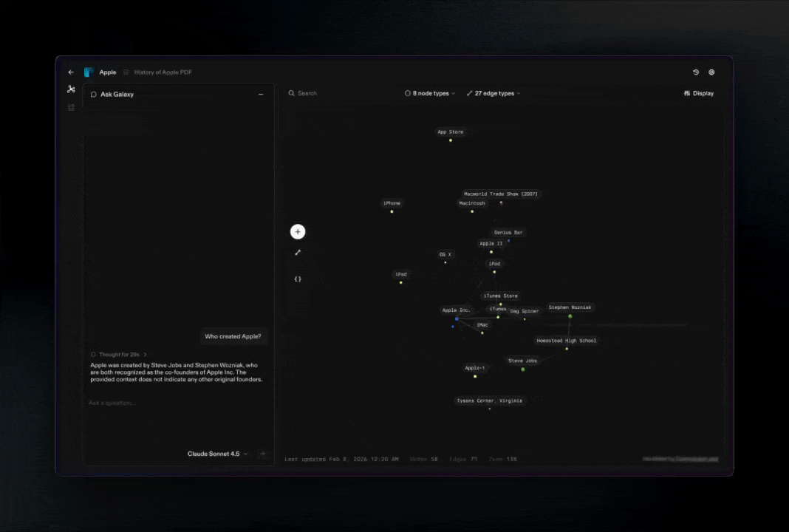Open the 27 edge types filter

point(493,93)
